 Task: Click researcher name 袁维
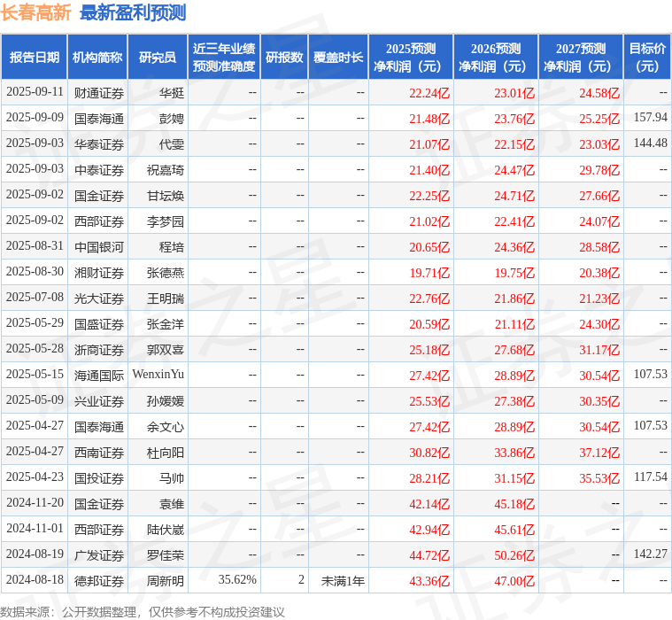click(172, 504)
